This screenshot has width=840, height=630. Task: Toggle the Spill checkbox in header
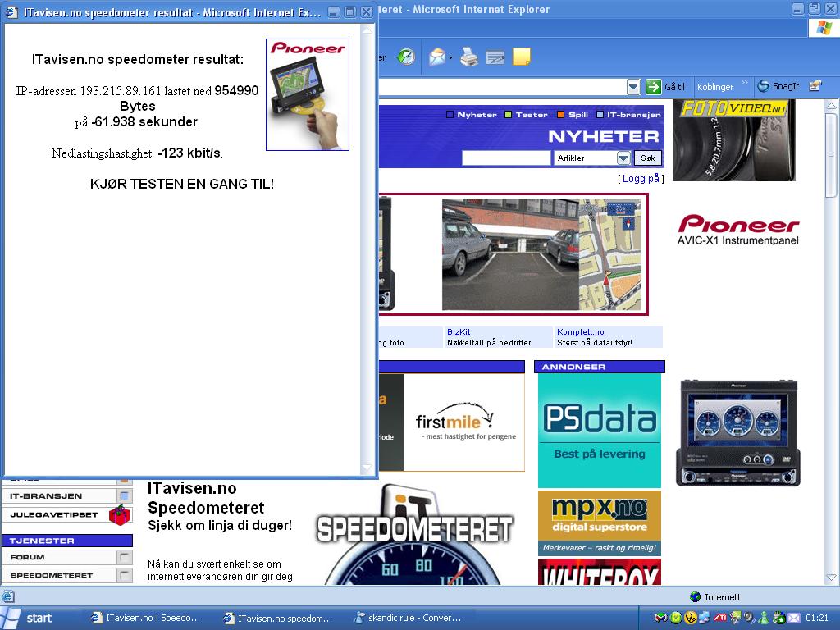click(x=561, y=114)
